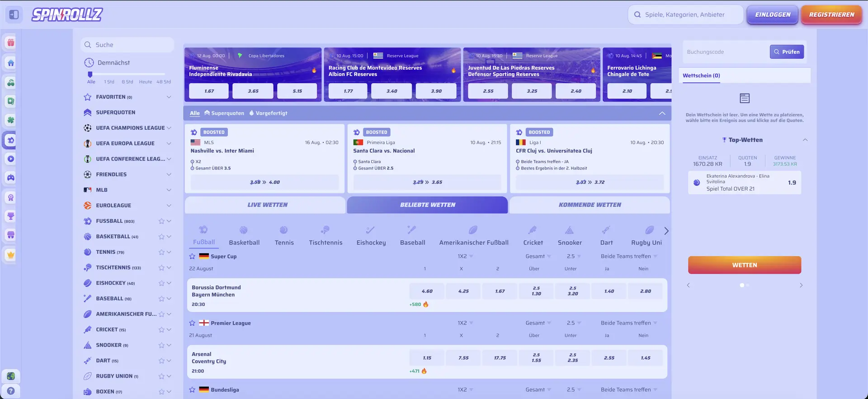Click the Demnächst time slider handle
The width and height of the screenshot is (868, 399).
pyautogui.click(x=90, y=74)
